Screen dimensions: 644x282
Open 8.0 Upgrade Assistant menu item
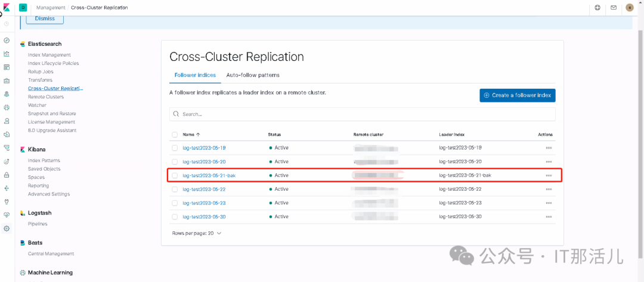(x=52, y=130)
